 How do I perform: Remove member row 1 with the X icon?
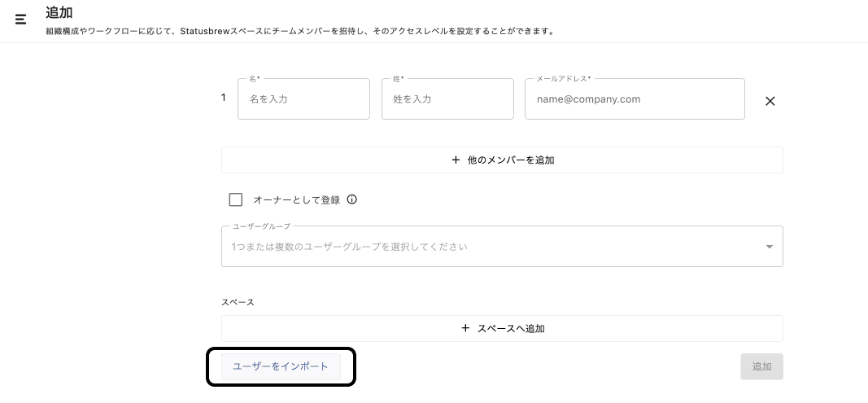click(x=770, y=101)
